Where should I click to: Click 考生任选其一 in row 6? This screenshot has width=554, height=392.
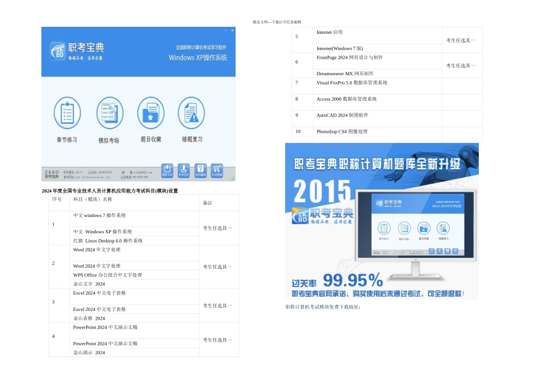461,66
